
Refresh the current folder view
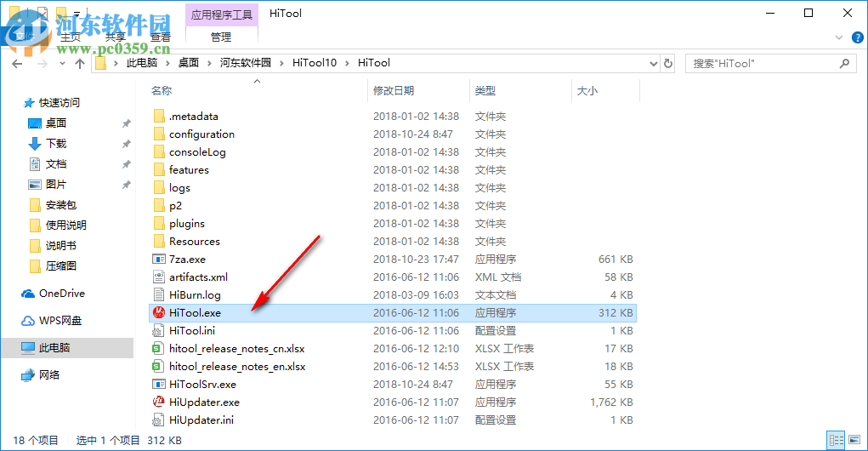point(668,63)
